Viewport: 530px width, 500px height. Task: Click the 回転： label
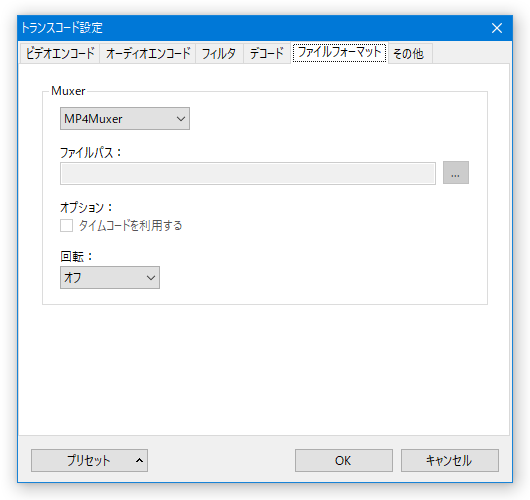click(76, 256)
